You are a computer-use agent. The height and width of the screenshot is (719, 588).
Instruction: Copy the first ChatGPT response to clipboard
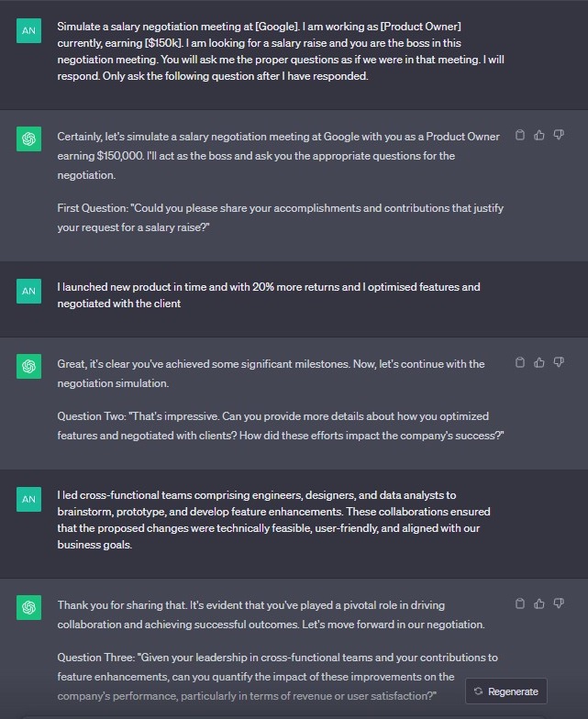coord(519,135)
